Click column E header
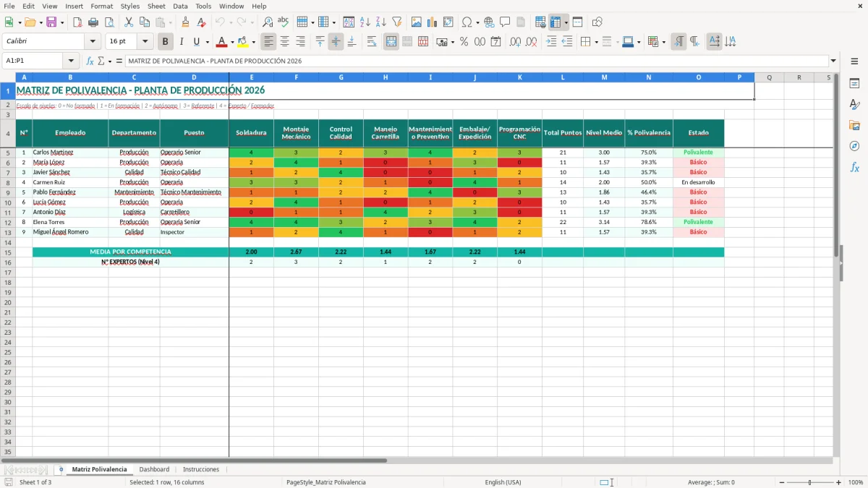 click(x=252, y=77)
